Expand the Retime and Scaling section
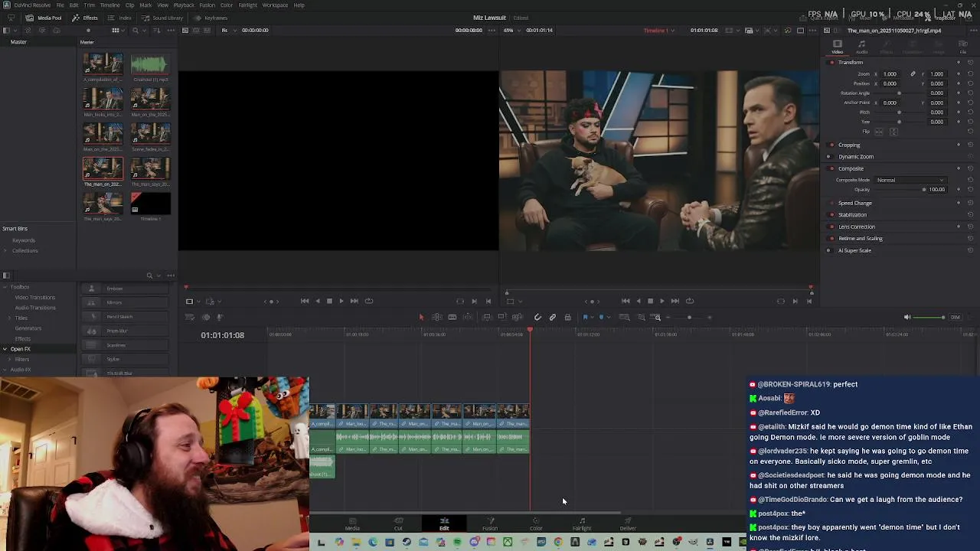 pos(861,238)
